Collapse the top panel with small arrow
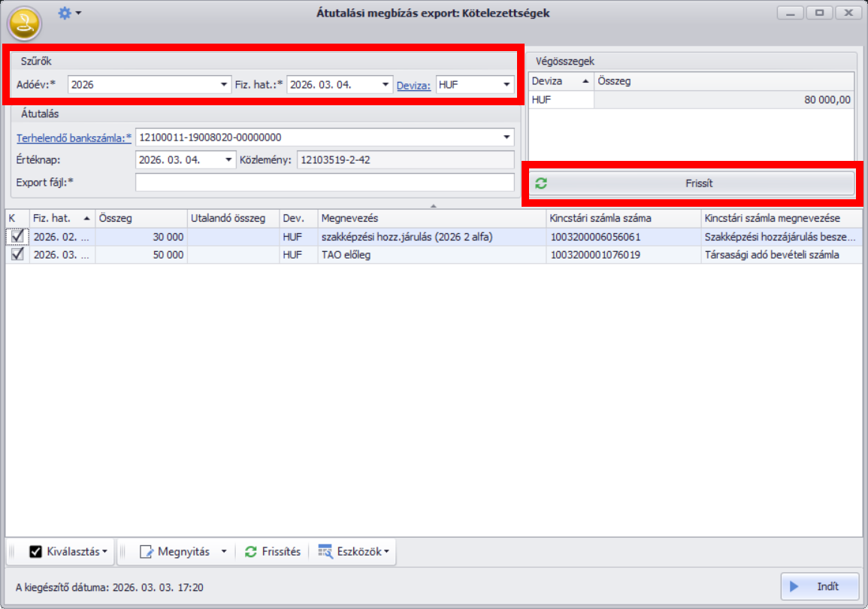This screenshot has width=868, height=609. 434,205
